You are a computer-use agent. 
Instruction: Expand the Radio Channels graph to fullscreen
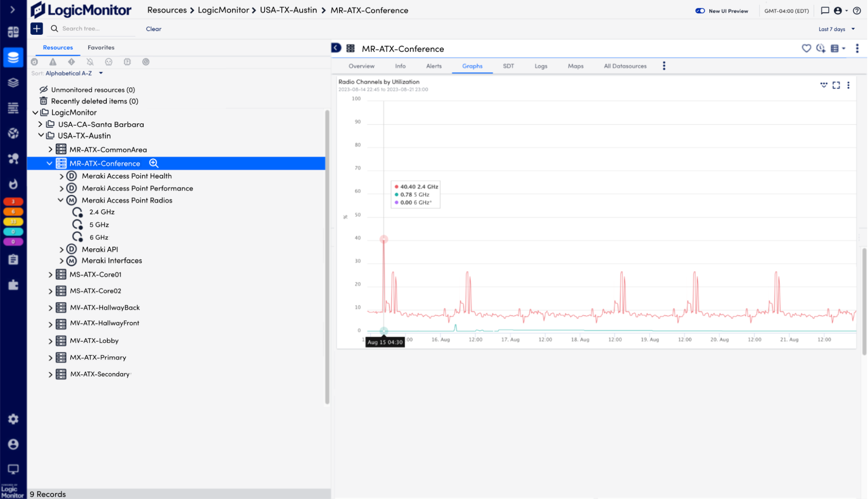tap(836, 85)
